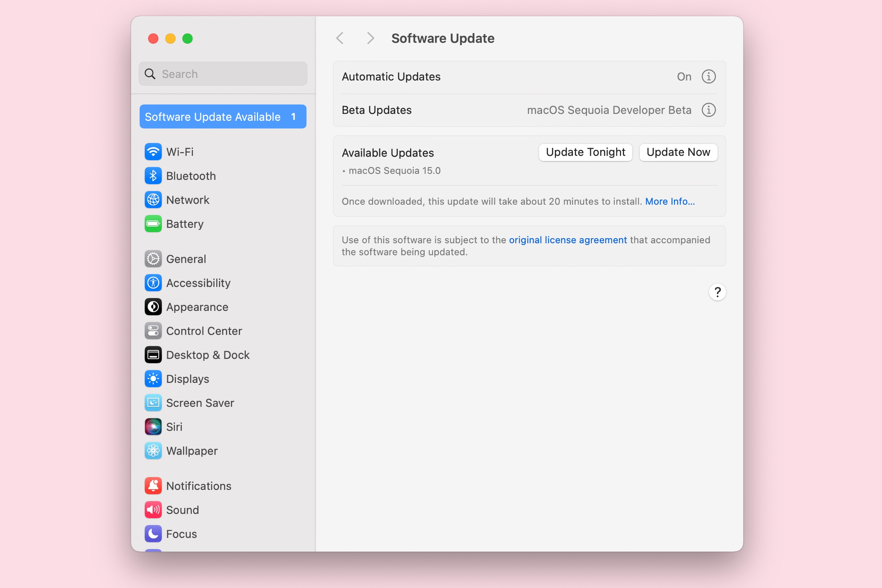The width and height of the screenshot is (882, 588).
Task: Click the Update Now button
Action: (x=678, y=152)
